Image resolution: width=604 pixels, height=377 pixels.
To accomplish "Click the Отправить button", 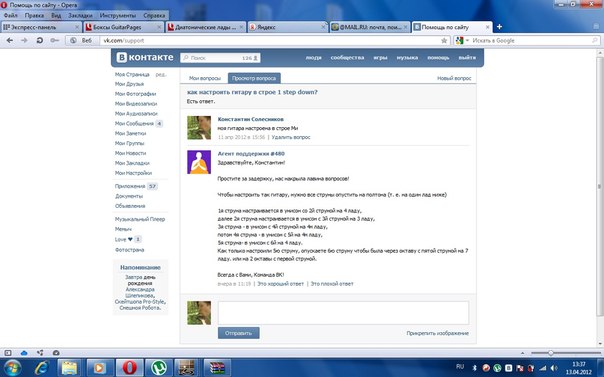I will click(238, 333).
